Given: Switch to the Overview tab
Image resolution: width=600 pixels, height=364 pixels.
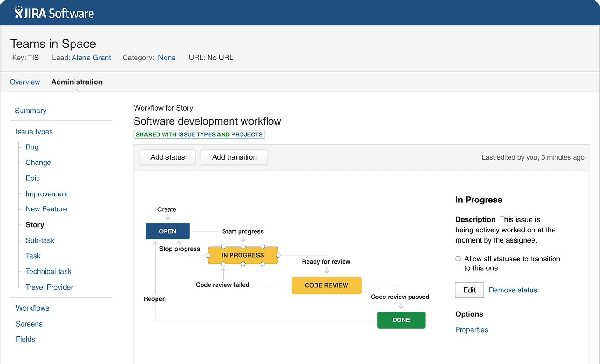Looking at the screenshot, I should pos(25,82).
